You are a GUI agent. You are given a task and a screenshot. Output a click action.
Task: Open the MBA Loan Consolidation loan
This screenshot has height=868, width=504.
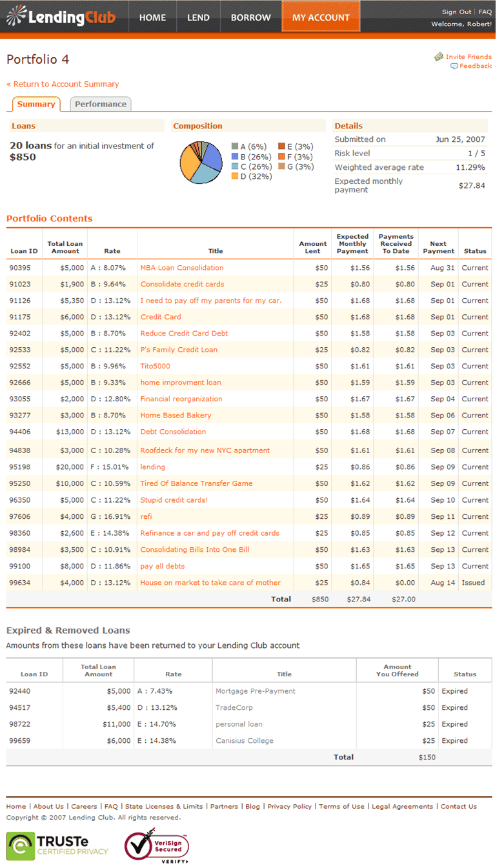tap(182, 268)
